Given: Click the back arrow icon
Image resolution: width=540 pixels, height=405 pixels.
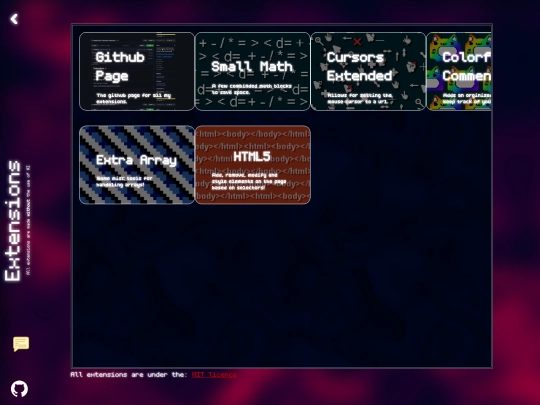Looking at the screenshot, I should pyautogui.click(x=14, y=19).
